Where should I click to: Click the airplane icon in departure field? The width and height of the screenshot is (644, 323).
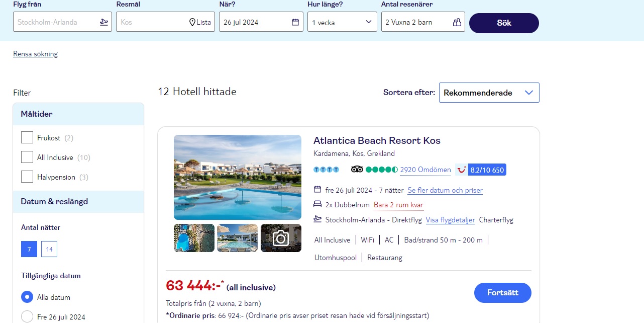pos(104,22)
